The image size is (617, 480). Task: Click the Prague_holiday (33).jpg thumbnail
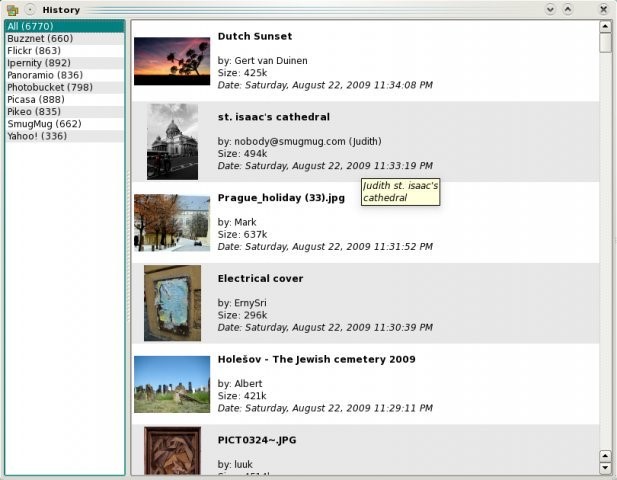[x=171, y=222]
